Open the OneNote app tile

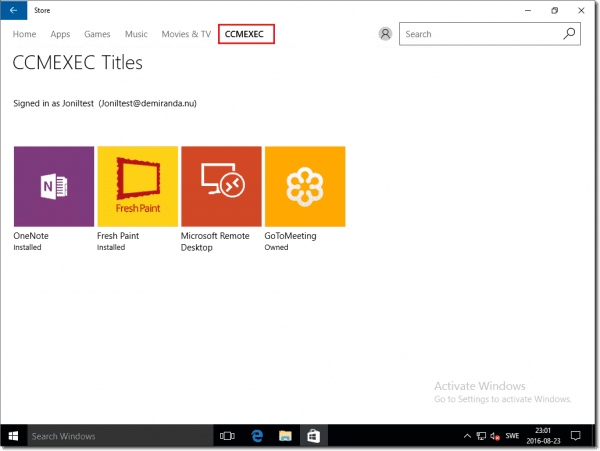pos(54,186)
